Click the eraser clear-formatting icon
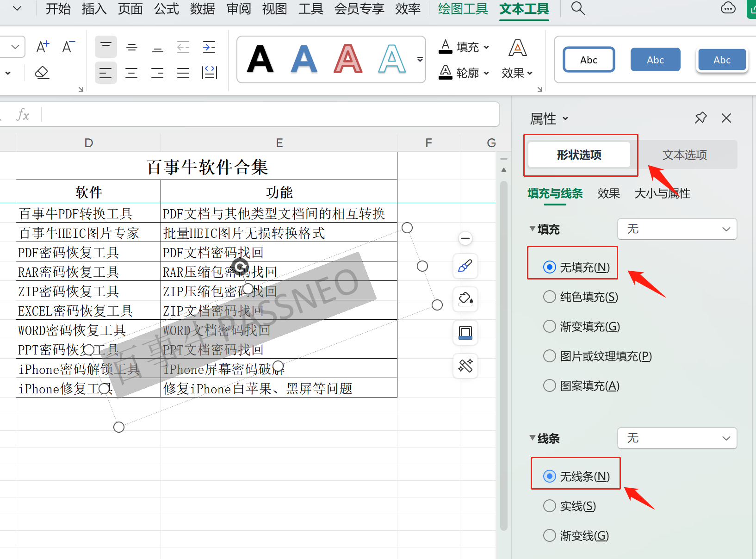This screenshot has height=559, width=756. (x=42, y=73)
